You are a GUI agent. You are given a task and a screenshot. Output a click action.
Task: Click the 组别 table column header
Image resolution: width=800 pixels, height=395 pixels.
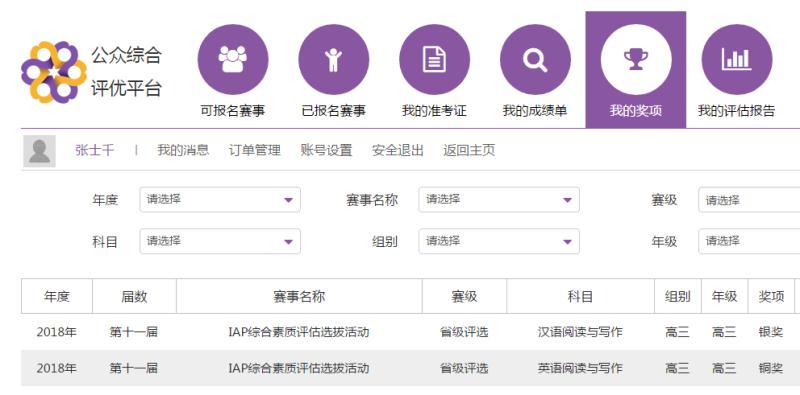coord(678,297)
